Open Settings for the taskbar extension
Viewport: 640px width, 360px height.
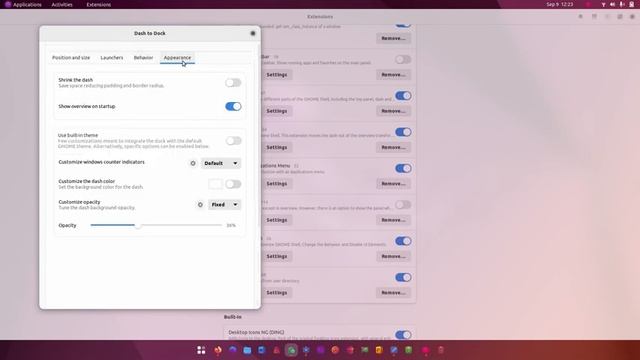coord(277,75)
